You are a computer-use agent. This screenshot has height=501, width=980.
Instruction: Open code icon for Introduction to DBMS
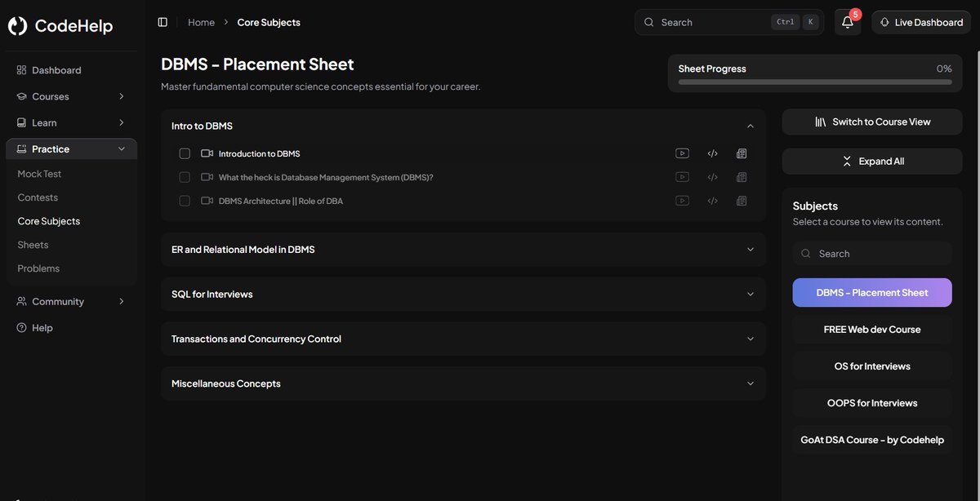coord(712,153)
